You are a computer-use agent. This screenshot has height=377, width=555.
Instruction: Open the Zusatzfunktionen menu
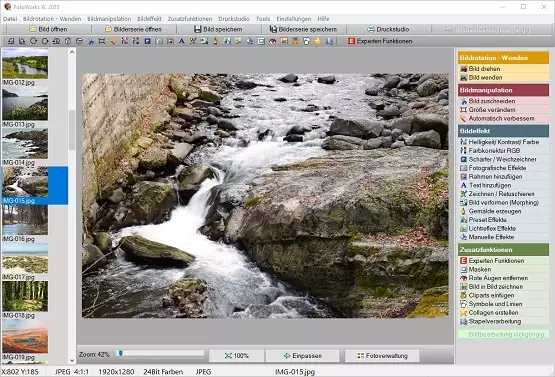(190, 19)
